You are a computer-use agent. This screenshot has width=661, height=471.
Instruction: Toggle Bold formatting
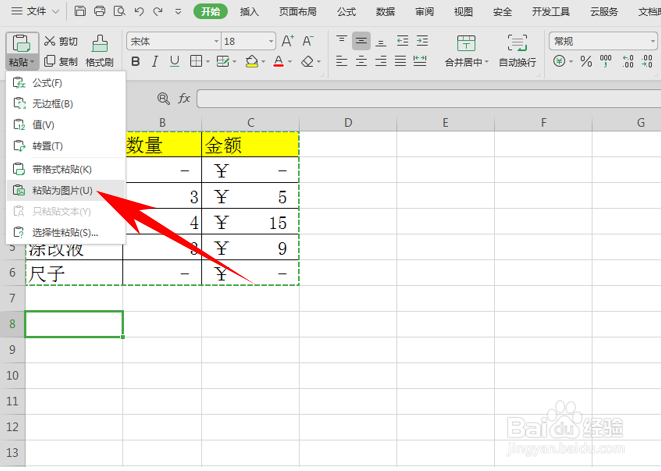[135, 62]
